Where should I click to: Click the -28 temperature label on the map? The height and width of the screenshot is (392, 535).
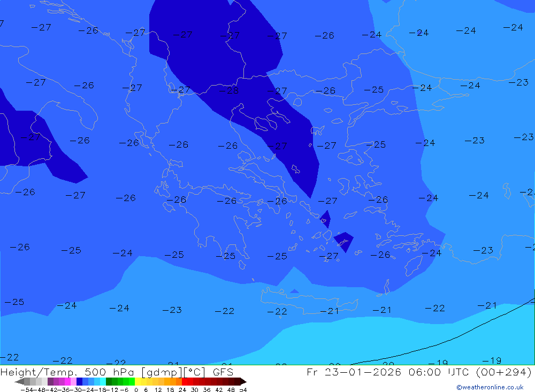tap(228, 90)
